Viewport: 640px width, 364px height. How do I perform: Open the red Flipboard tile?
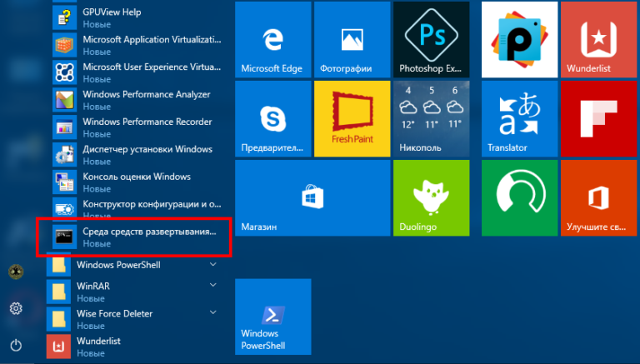[599, 119]
